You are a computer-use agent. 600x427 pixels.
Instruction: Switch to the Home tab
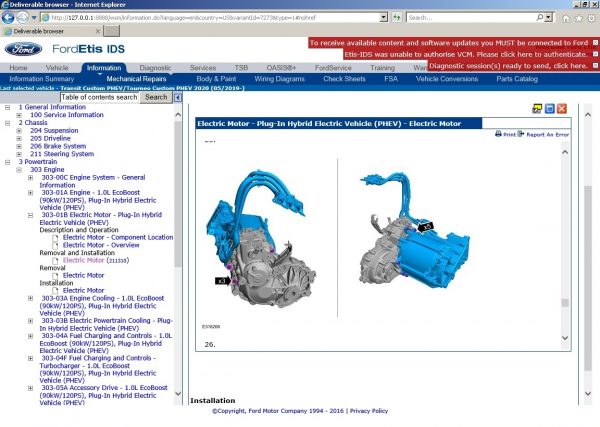18,68
